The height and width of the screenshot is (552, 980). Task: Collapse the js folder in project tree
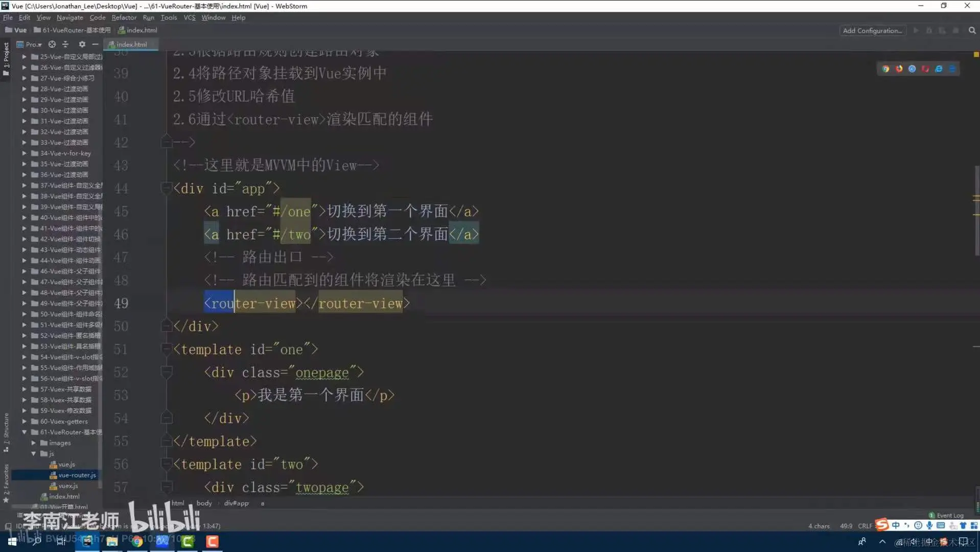click(33, 453)
